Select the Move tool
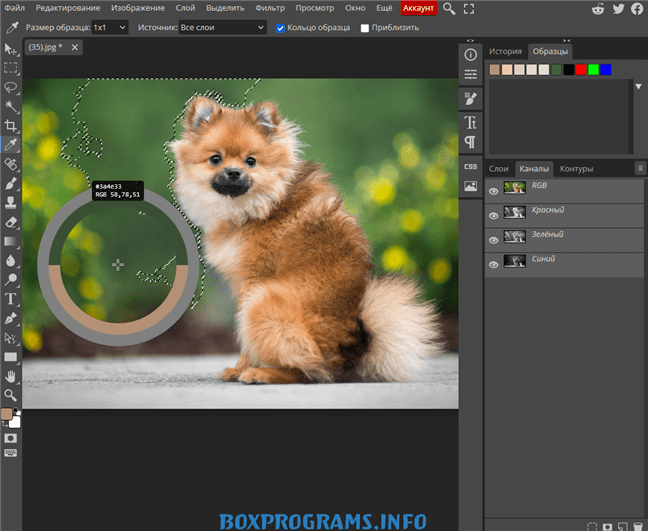The height and width of the screenshot is (531, 648). point(10,50)
